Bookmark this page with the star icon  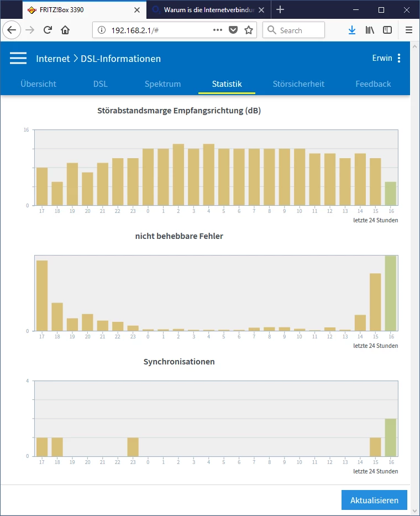[249, 30]
